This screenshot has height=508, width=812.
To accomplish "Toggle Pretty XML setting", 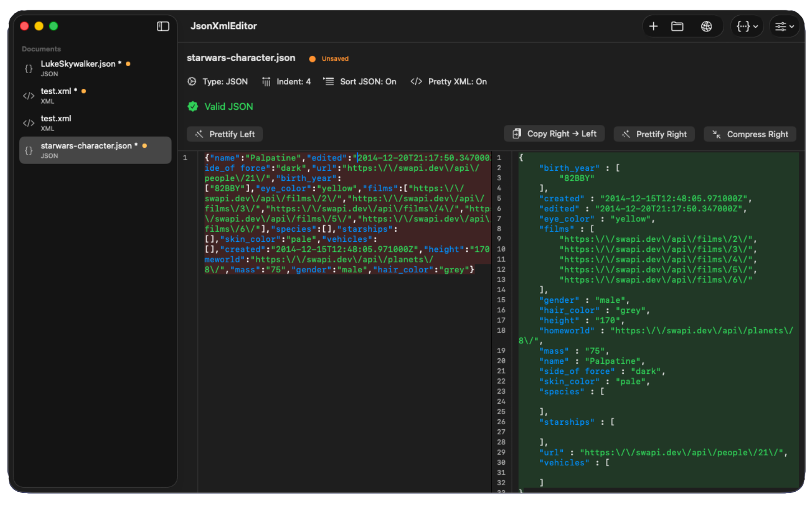I will [x=449, y=81].
